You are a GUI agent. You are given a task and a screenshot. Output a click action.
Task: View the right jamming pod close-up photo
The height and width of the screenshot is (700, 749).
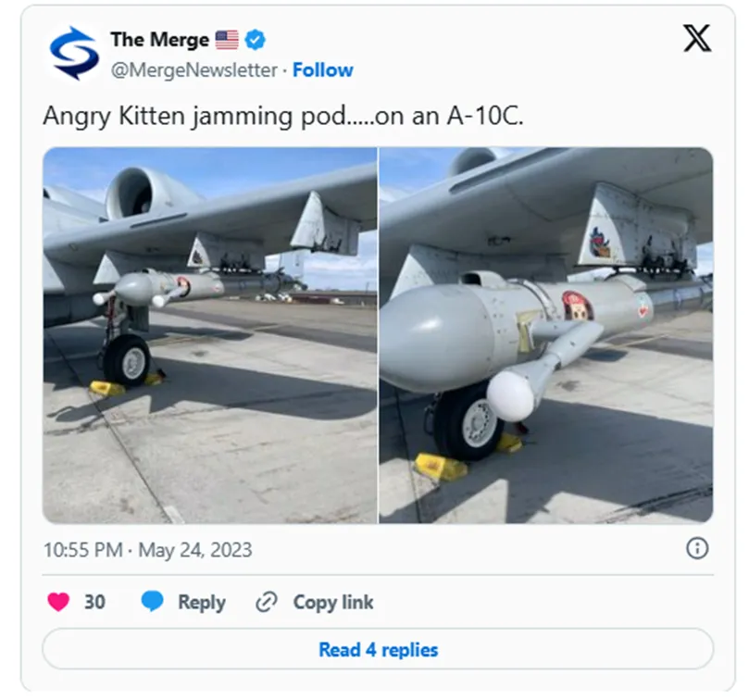tap(546, 335)
